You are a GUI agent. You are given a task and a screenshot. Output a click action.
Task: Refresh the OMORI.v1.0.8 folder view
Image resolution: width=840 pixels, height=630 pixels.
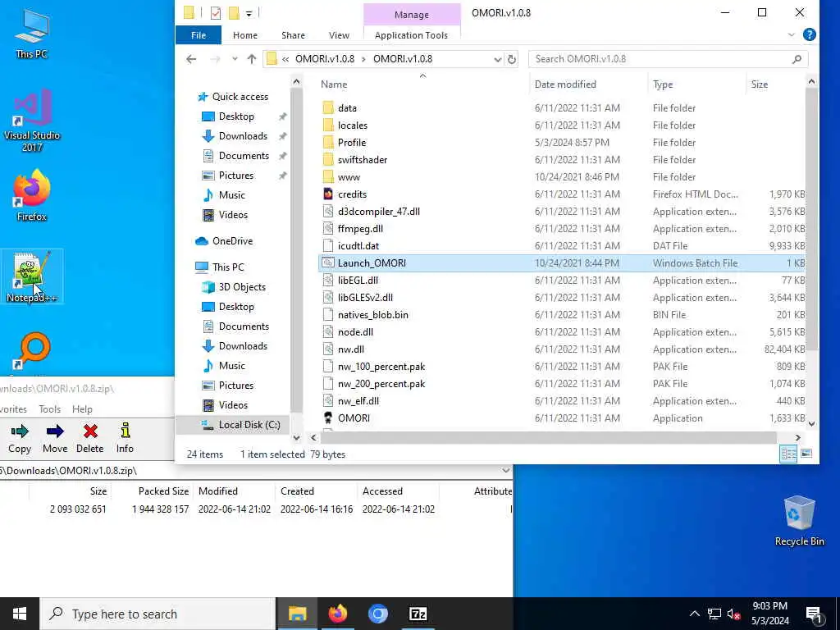tap(512, 59)
